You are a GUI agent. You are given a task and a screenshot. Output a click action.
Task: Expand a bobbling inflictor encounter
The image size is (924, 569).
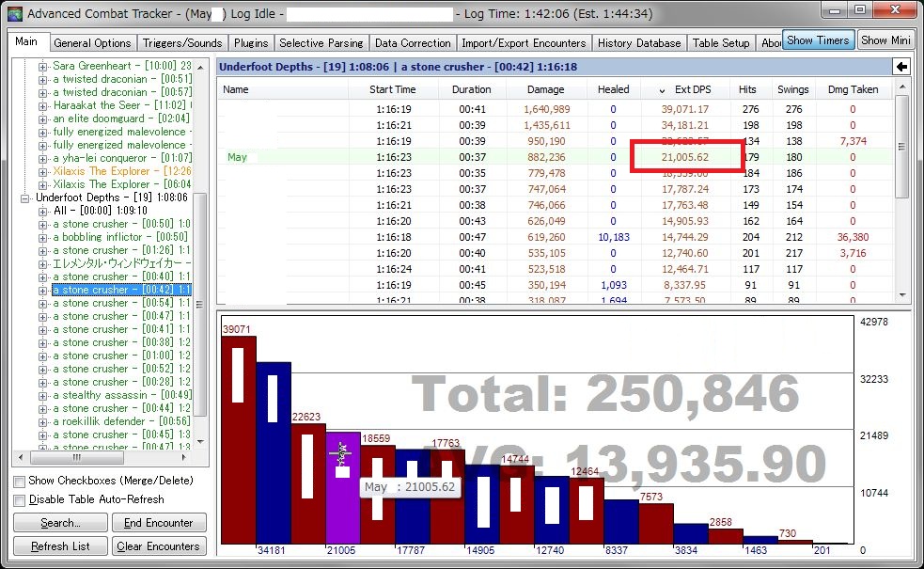pyautogui.click(x=42, y=238)
